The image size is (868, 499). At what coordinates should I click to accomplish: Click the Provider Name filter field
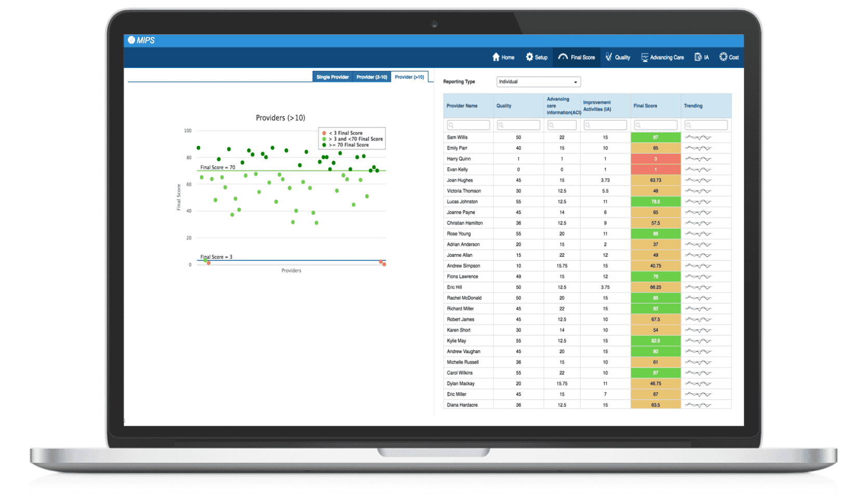(468, 125)
